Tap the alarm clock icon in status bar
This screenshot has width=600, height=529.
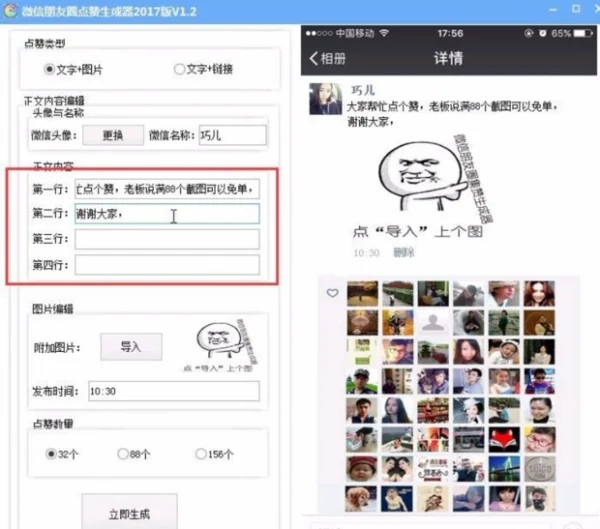[543, 33]
